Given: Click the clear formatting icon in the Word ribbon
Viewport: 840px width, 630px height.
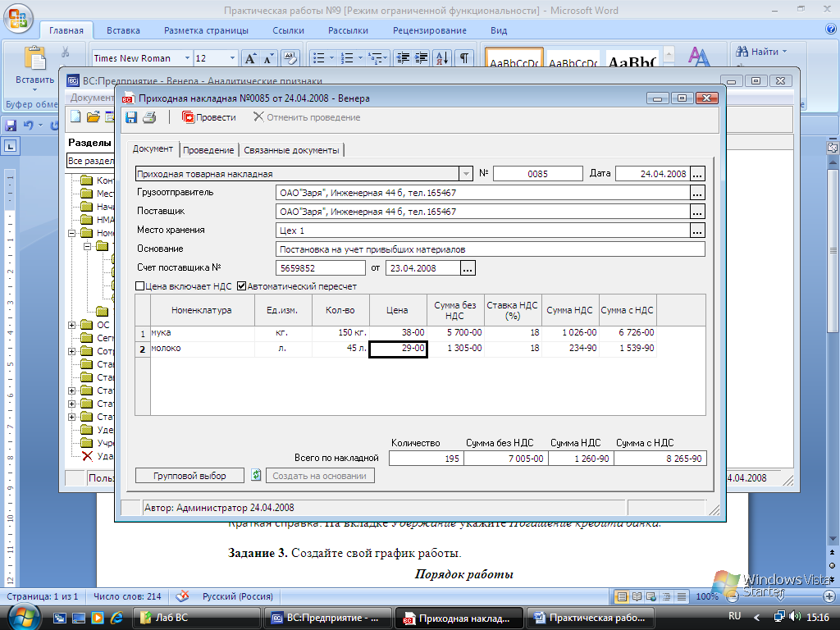Looking at the screenshot, I should point(290,58).
